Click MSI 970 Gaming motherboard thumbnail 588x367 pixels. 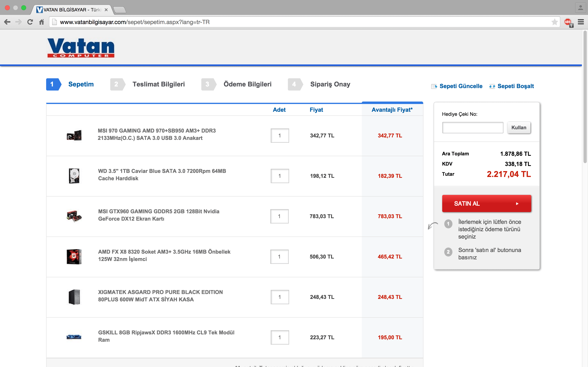click(74, 135)
